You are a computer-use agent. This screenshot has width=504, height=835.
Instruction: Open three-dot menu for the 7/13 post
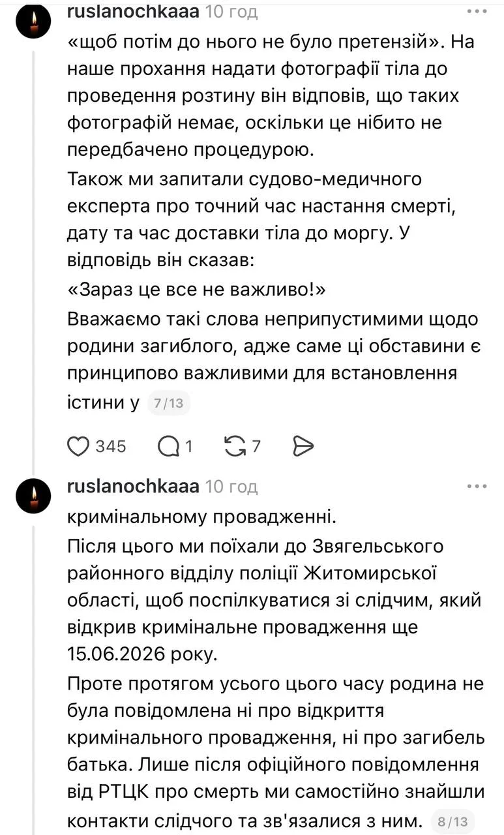coord(477,11)
